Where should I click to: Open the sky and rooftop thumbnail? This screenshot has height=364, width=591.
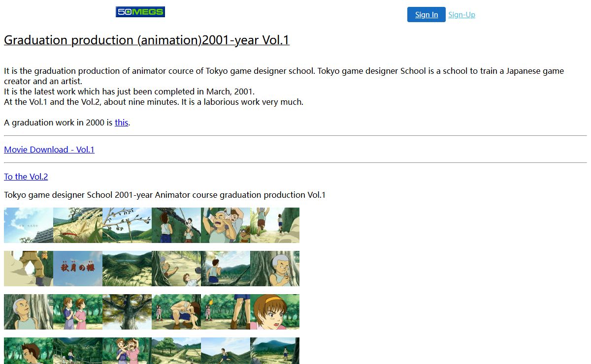29,225
